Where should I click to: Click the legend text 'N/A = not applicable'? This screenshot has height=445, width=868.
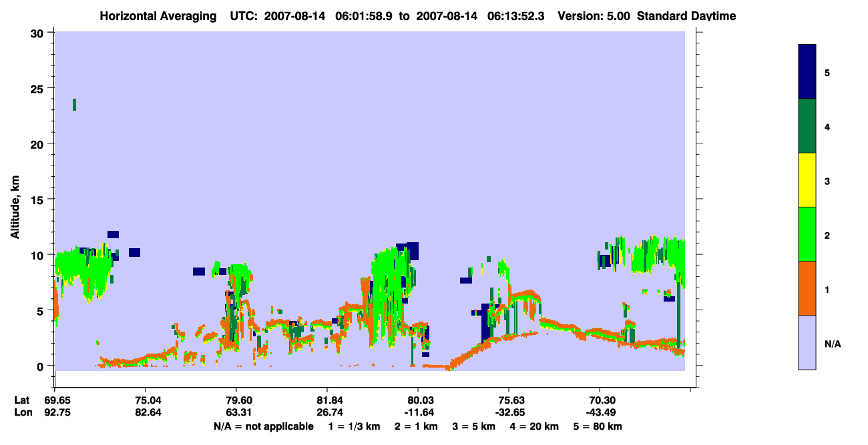click(263, 426)
